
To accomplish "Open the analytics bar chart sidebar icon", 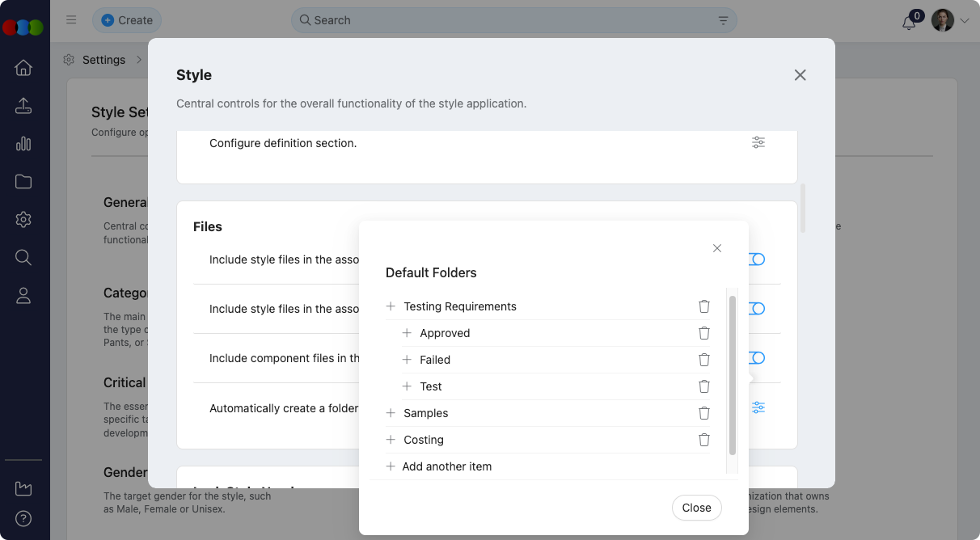I will click(x=23, y=144).
